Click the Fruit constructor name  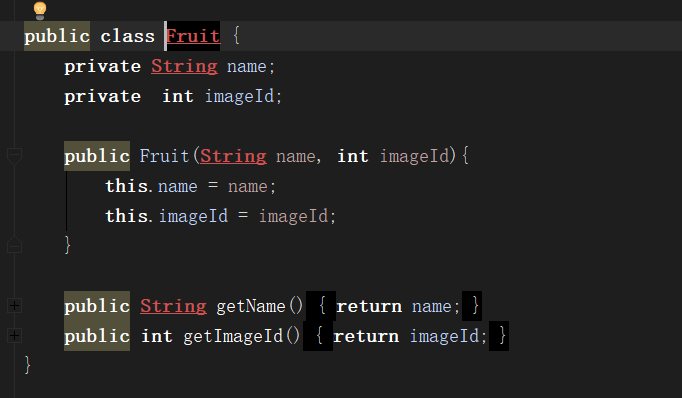164,156
